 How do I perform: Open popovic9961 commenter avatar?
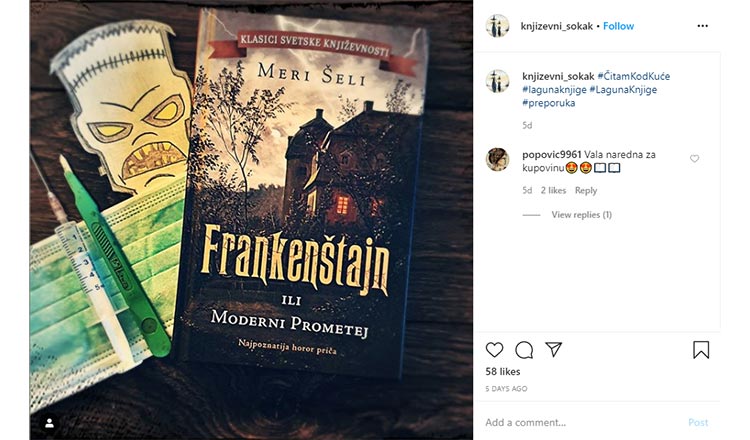497,159
